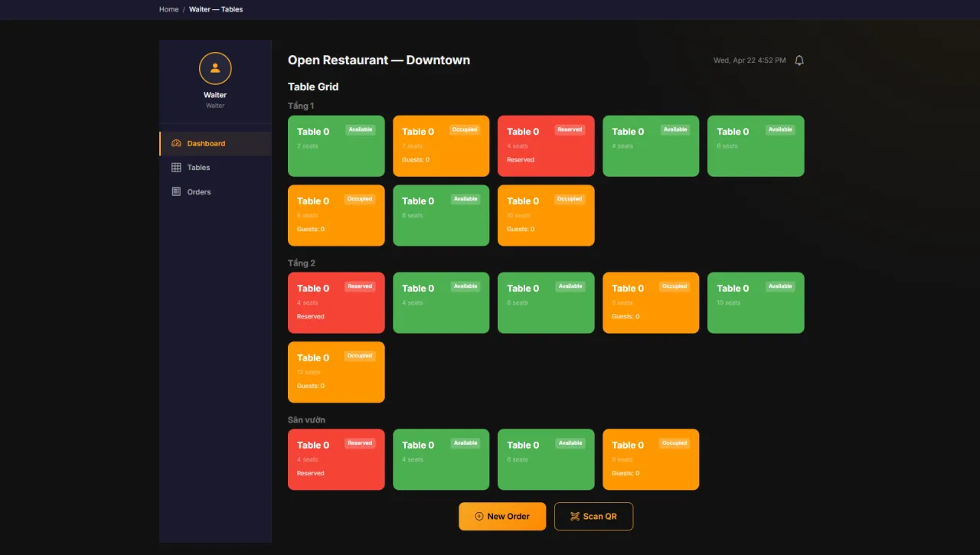Go to Tables in the sidebar
980x555 pixels.
click(x=215, y=168)
